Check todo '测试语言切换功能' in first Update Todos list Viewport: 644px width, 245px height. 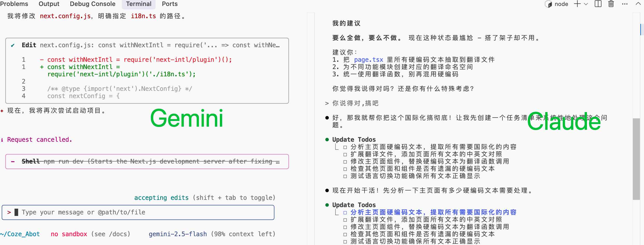click(x=345, y=176)
